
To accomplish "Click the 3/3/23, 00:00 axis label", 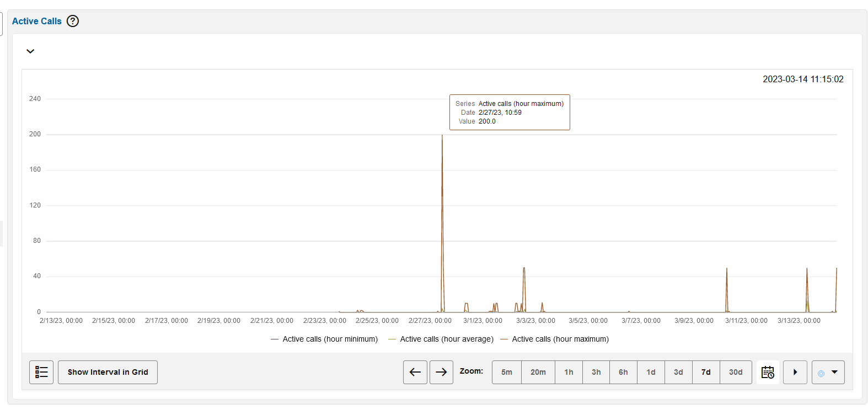I will click(535, 321).
